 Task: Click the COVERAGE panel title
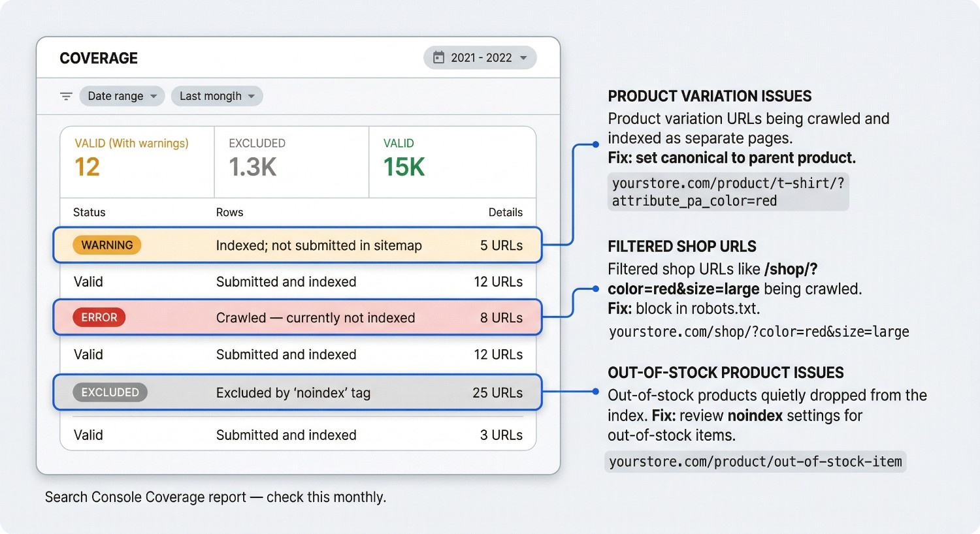click(x=99, y=58)
